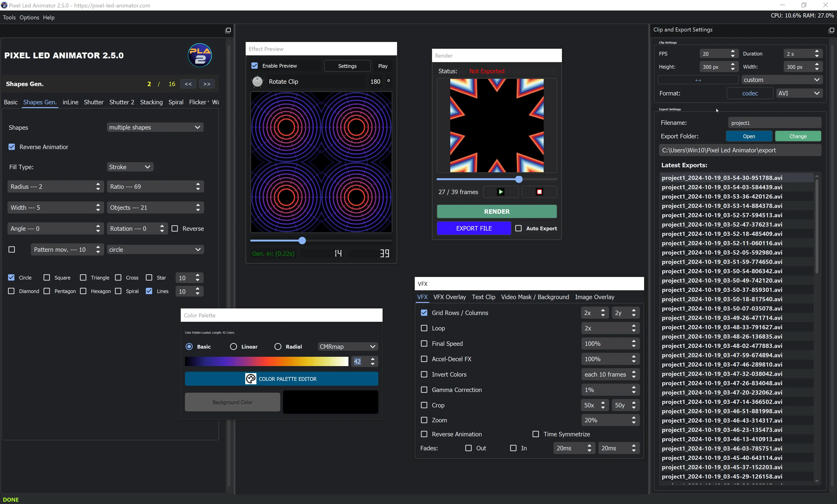Open the Options menu
This screenshot has width=837, height=504.
click(29, 17)
